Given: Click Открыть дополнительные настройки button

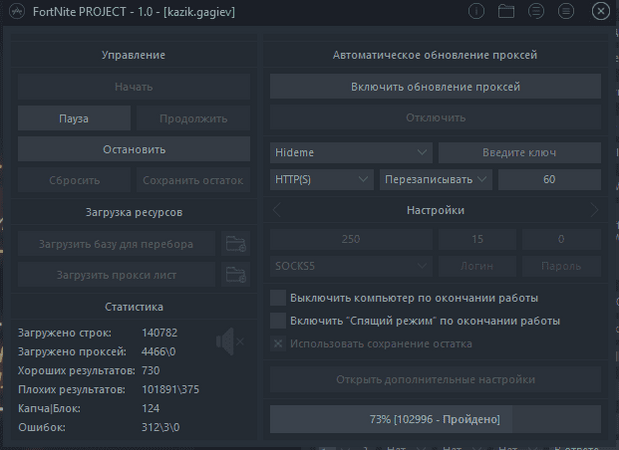Looking at the screenshot, I should [435, 379].
